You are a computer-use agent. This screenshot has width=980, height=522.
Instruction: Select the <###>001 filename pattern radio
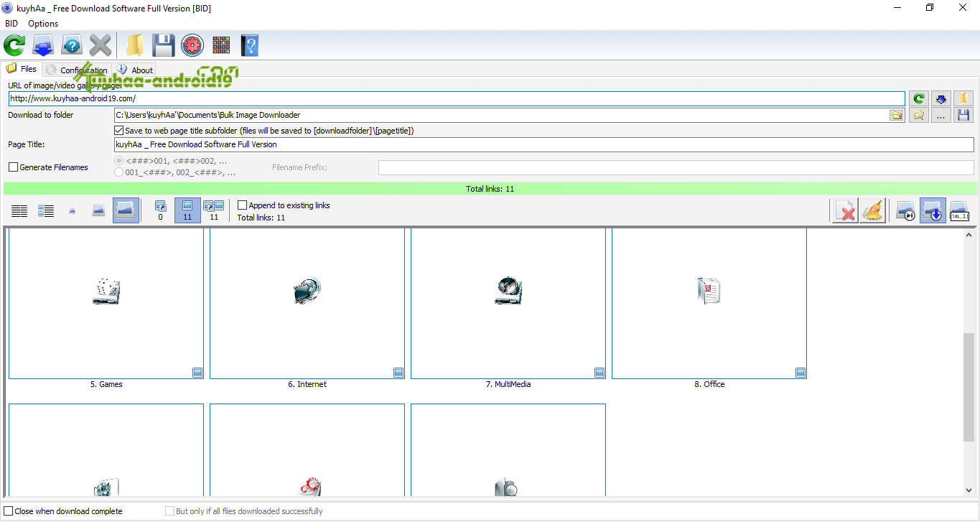pos(119,161)
